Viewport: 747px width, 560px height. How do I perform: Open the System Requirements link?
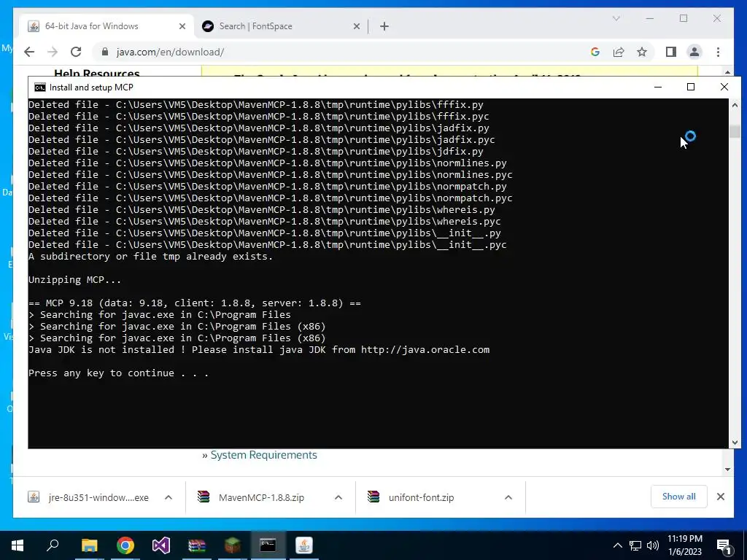click(x=263, y=455)
